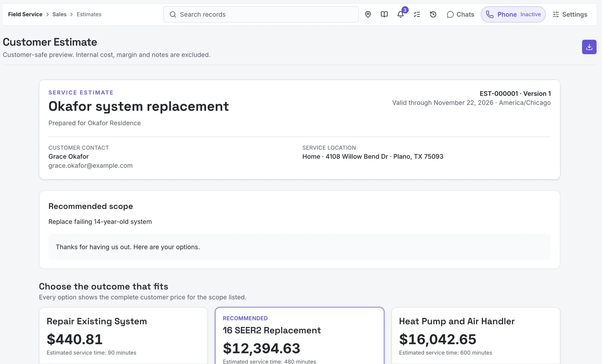Open the recent history clock icon
The image size is (602, 364).
(433, 14)
